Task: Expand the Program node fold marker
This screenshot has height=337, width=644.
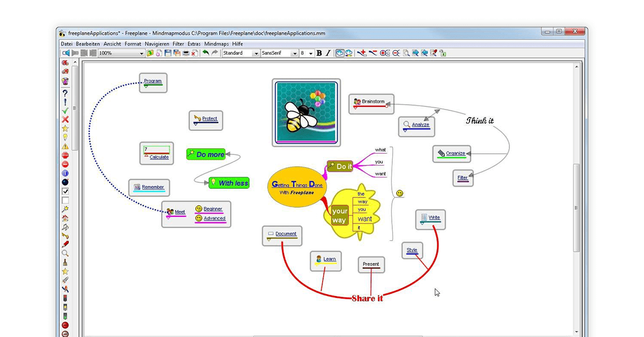Action: (x=145, y=86)
